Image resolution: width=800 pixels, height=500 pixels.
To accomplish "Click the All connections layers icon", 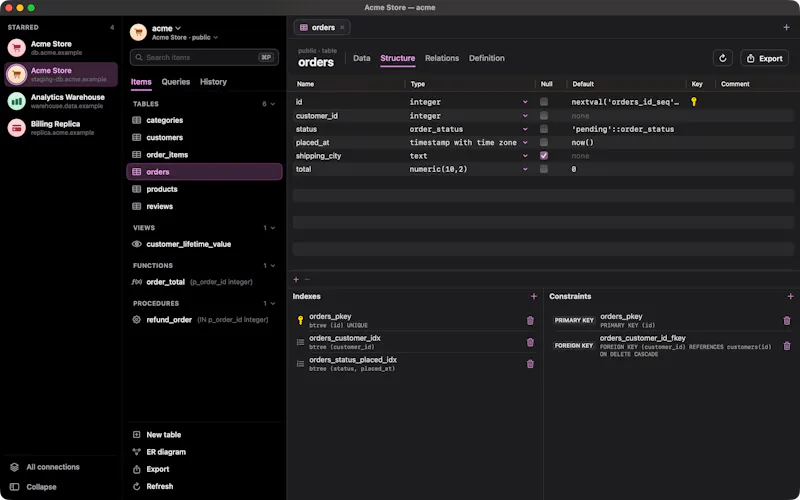I will pyautogui.click(x=14, y=467).
